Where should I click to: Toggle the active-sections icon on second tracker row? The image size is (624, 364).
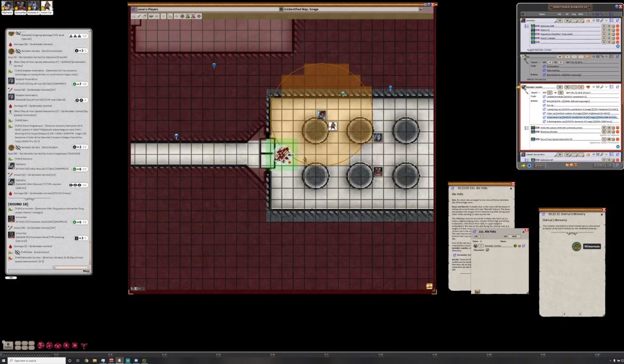click(x=601, y=57)
